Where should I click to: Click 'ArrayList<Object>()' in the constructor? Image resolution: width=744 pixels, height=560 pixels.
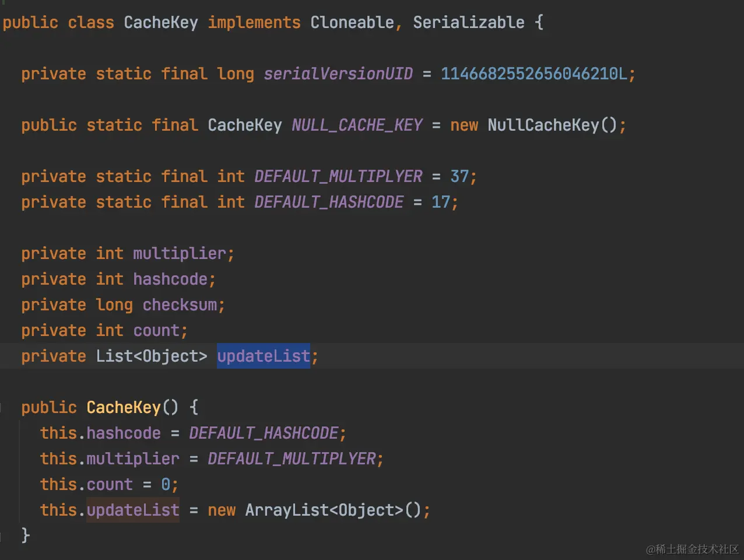[x=334, y=510]
